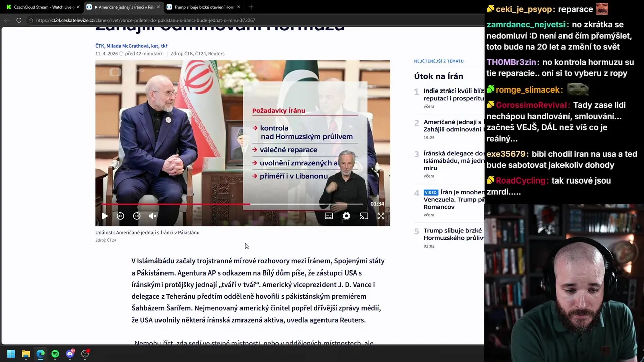
Task: Open Windows Start menu
Action: tap(11, 354)
